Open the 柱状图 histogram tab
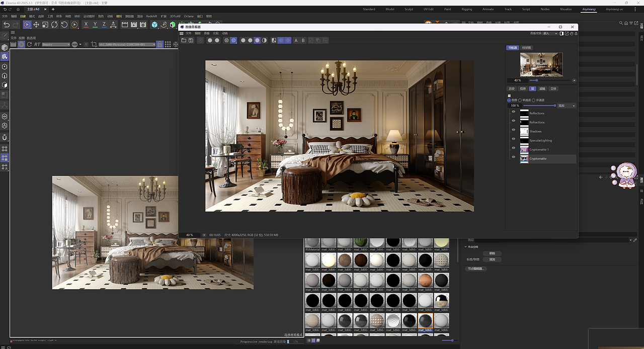Viewport: 644px width, 349px height. 527,48
